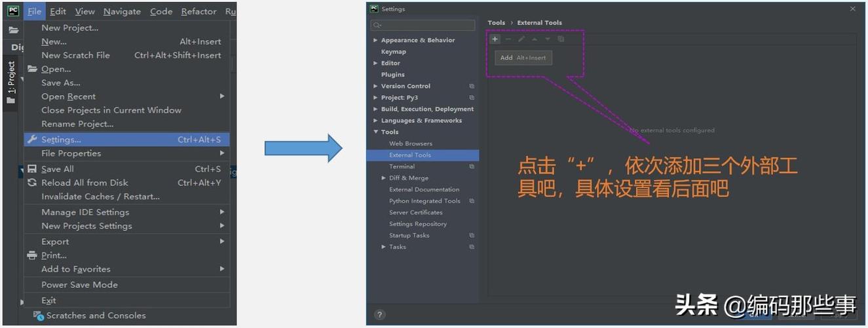Choose Open... from the File menu
This screenshot has height=328, width=868.
[x=127, y=69]
